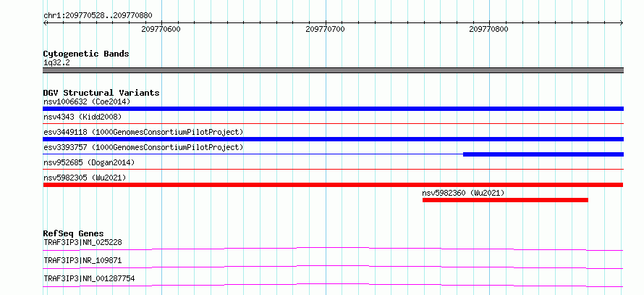Click the Cytogenetic Bands track title

point(86,54)
